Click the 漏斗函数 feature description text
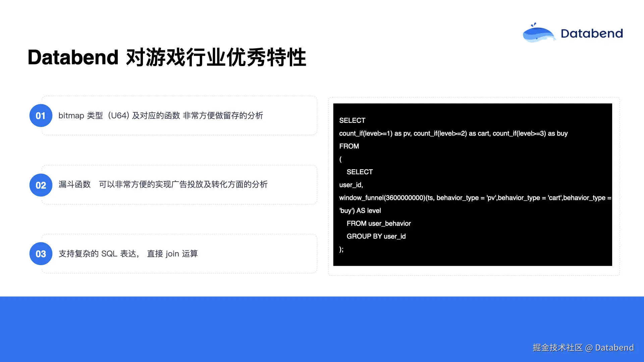The image size is (644, 362). 163,184
